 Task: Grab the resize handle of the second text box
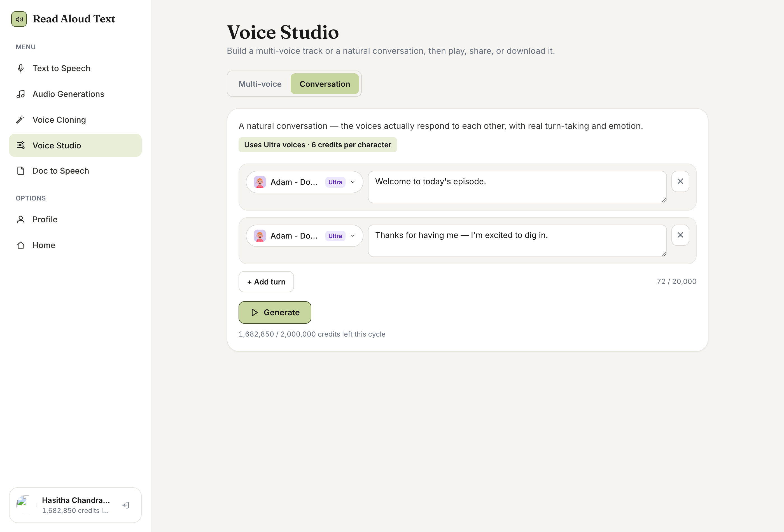[664, 254]
